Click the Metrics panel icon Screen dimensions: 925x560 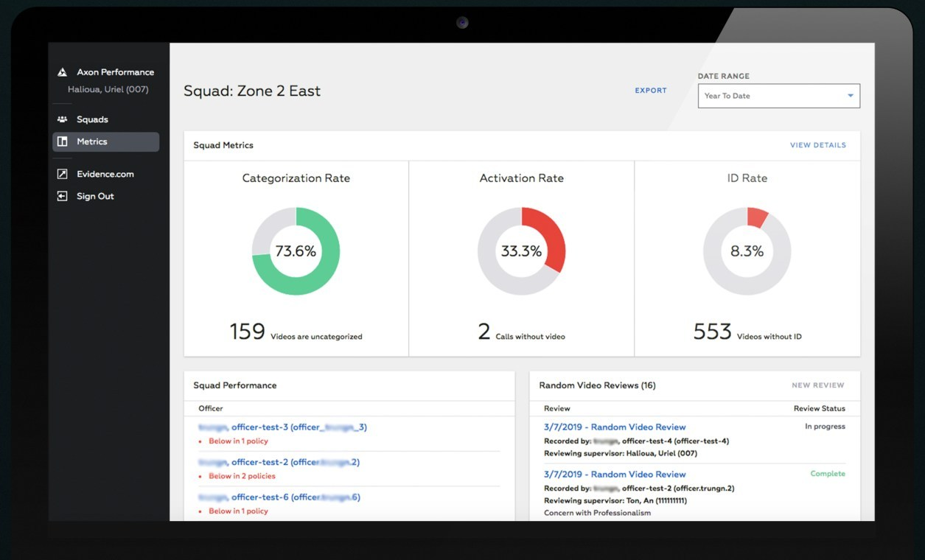(63, 141)
